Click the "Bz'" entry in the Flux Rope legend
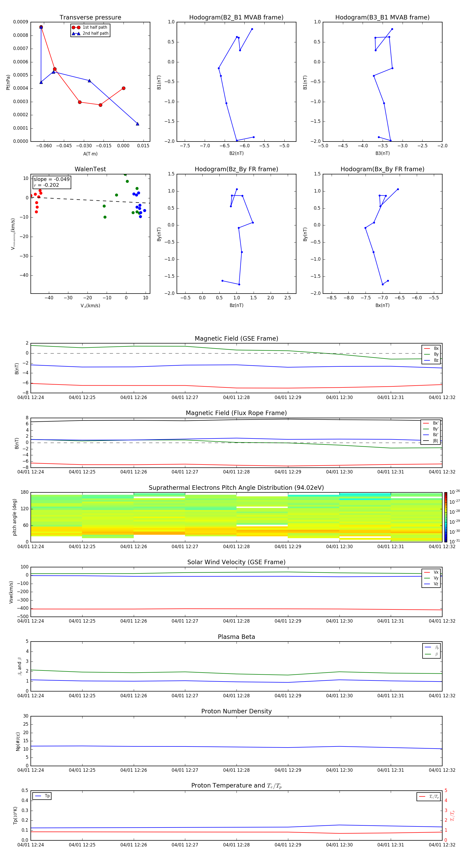 (431, 435)
